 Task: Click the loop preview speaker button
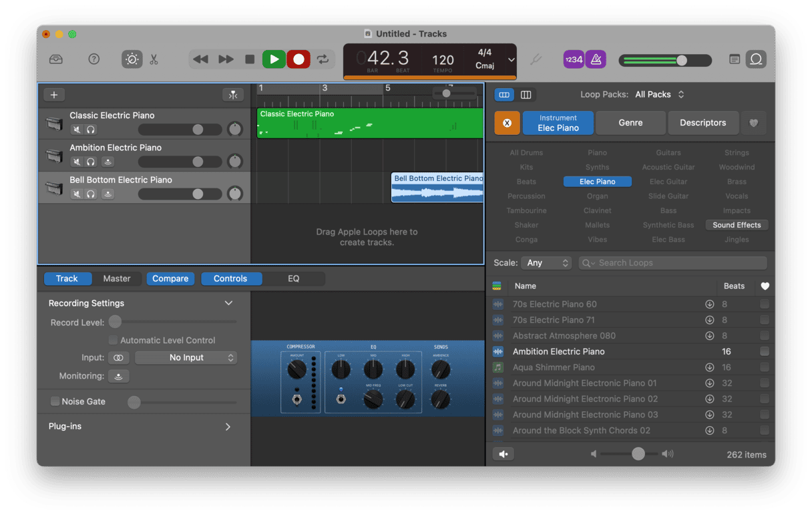coord(503,454)
